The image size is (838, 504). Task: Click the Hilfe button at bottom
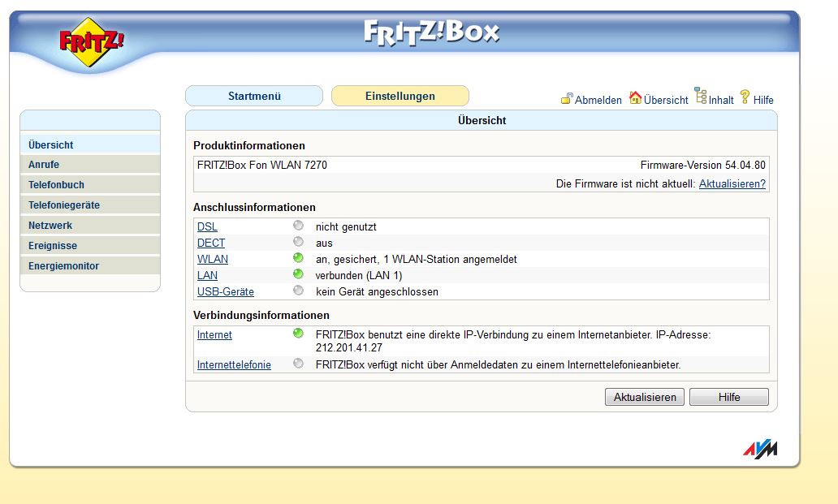point(729,397)
